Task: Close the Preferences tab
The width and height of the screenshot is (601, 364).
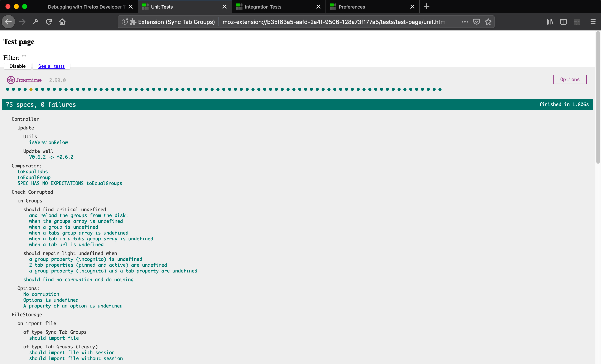Action: [x=412, y=7]
